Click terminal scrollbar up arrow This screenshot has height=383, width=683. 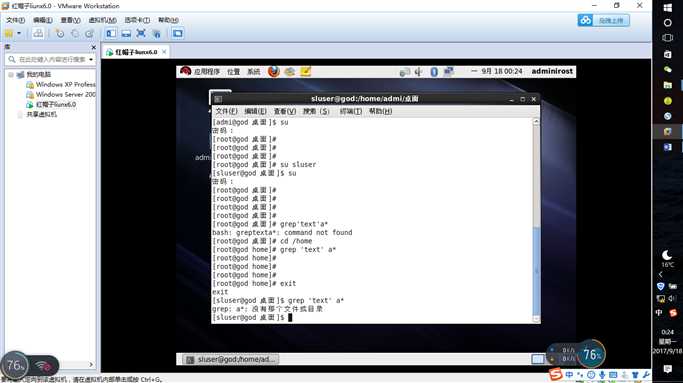tap(536, 122)
